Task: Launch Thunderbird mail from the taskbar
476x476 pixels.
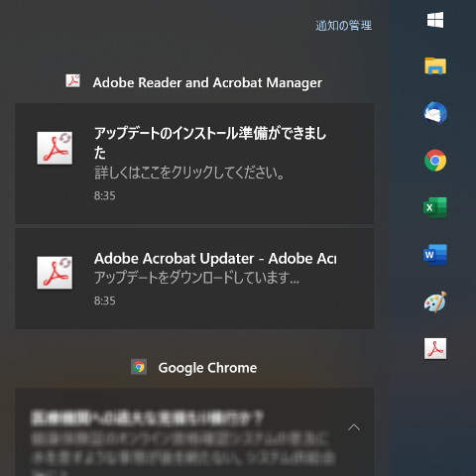Action: point(435,113)
